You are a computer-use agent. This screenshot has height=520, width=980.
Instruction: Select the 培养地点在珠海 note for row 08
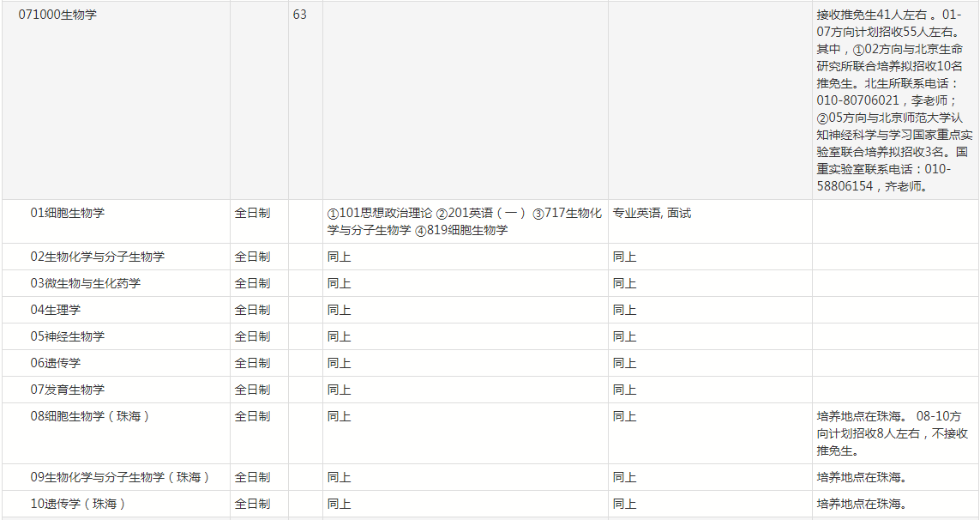[892, 433]
